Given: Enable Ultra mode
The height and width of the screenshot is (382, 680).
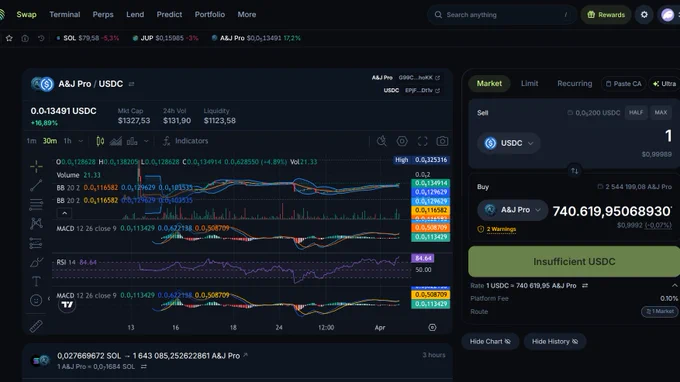Looking at the screenshot, I should point(665,84).
